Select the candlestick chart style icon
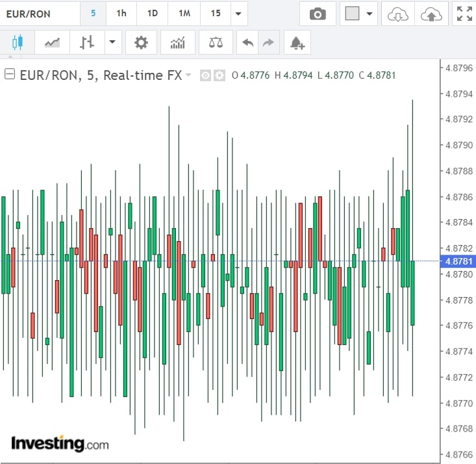 click(17, 43)
